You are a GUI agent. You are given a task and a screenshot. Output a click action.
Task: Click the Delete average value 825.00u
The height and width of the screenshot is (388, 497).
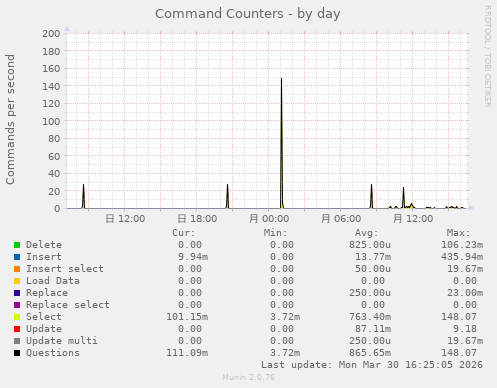pos(370,245)
